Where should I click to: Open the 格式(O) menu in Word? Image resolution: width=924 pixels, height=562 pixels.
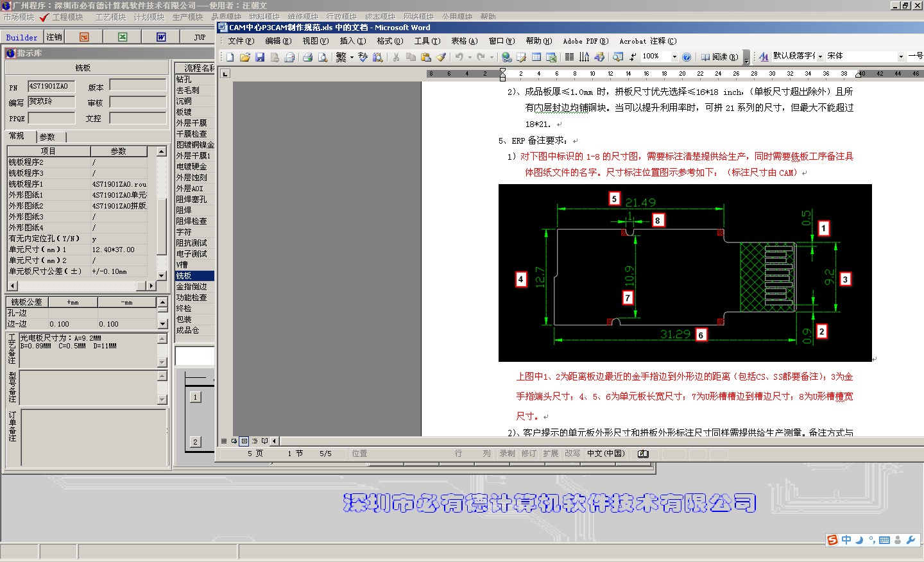(390, 41)
